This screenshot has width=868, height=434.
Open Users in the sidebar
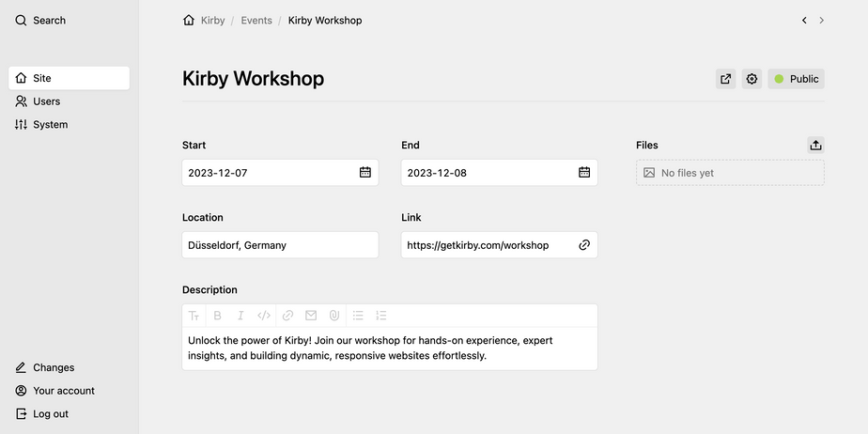click(46, 101)
